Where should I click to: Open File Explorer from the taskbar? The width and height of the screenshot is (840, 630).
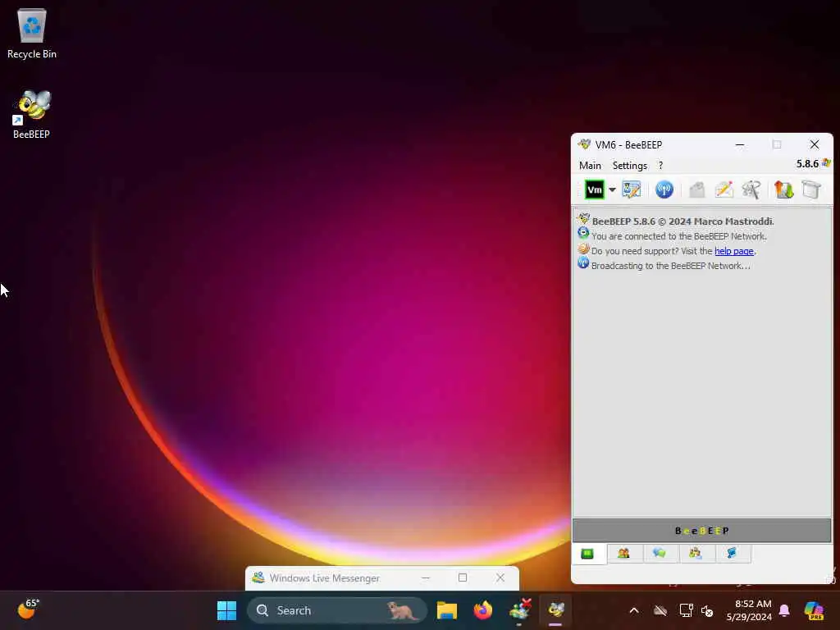coord(447,610)
